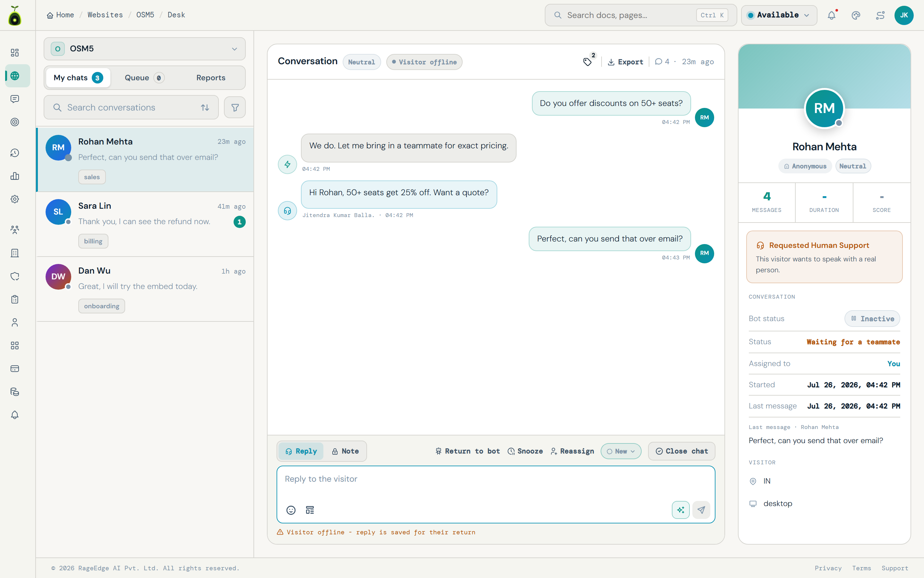Screen dimensions: 924x578
Task: Export the conversation
Action: click(x=625, y=62)
